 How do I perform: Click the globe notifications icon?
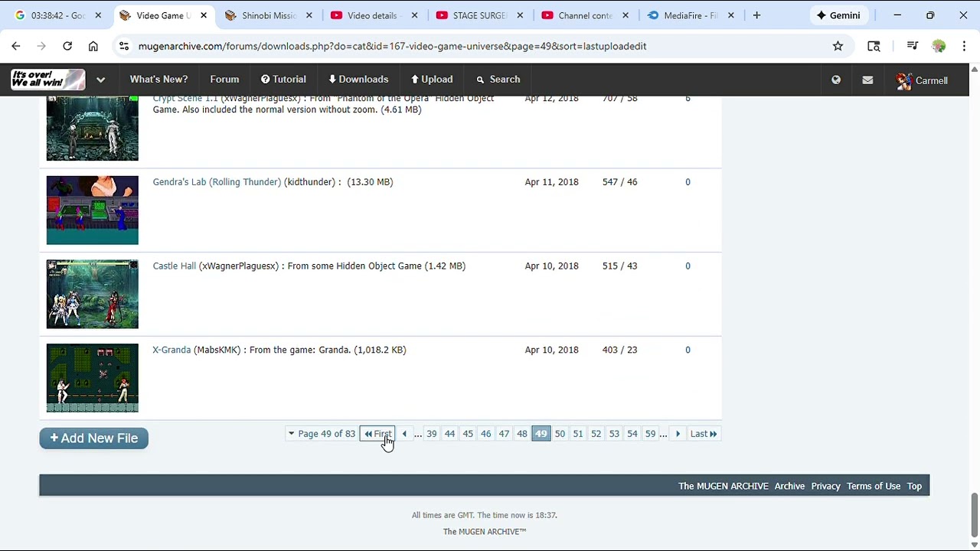tap(836, 80)
